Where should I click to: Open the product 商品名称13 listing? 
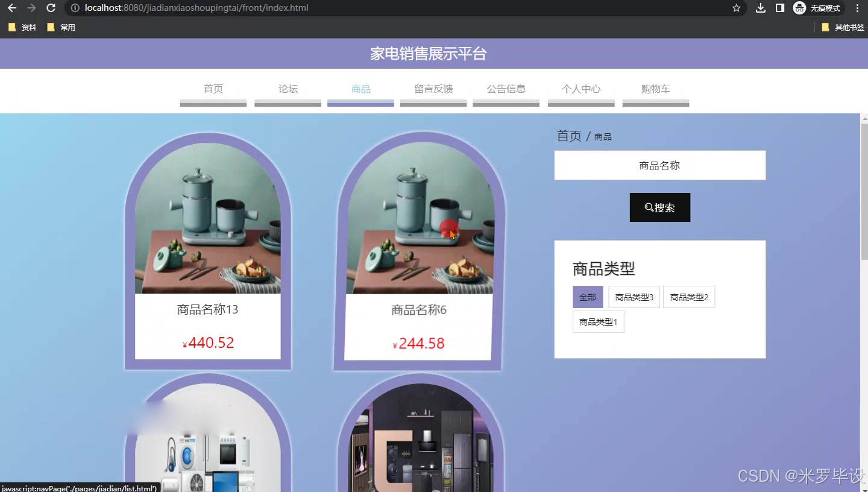pos(207,309)
